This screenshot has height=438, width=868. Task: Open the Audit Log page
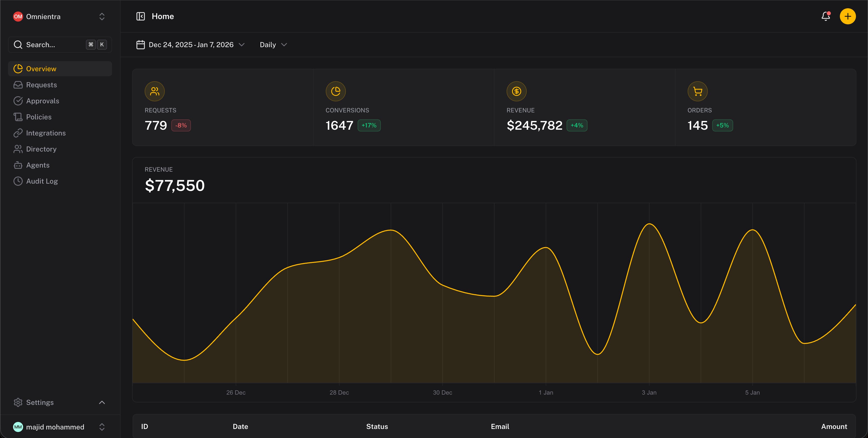42,181
